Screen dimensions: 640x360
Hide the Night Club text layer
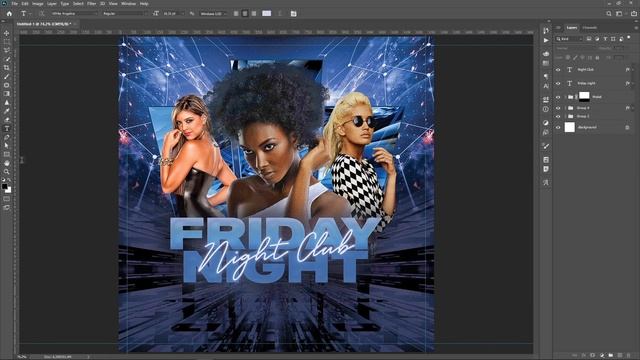click(x=558, y=70)
